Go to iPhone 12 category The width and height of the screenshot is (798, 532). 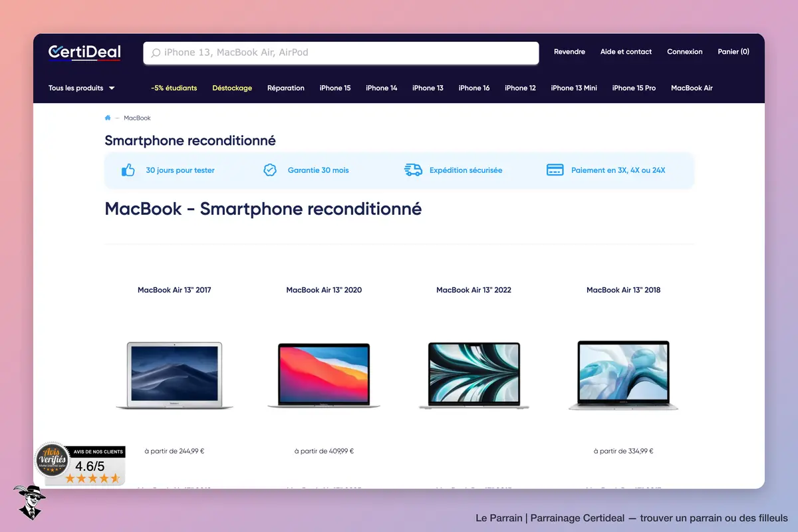coord(520,88)
